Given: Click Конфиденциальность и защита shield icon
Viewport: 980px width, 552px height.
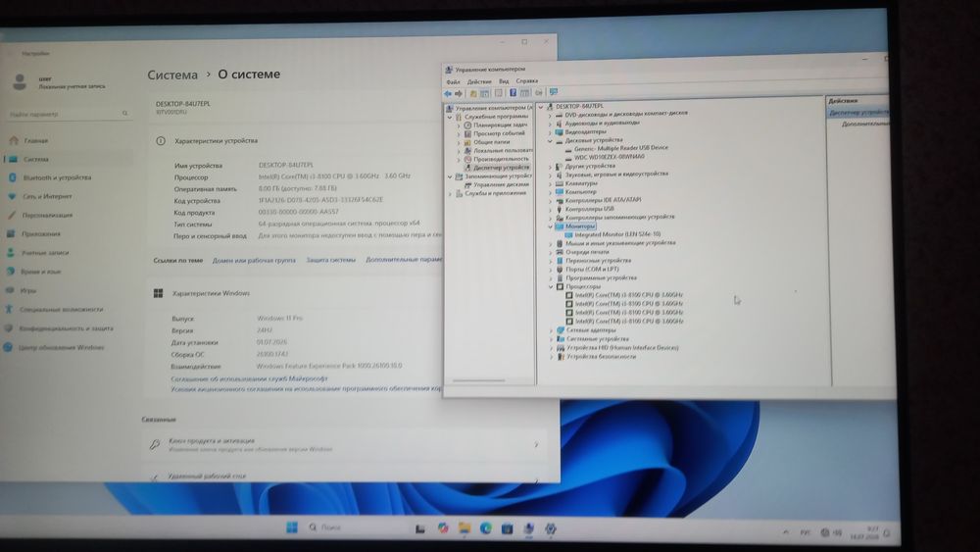Looking at the screenshot, I should click(8, 328).
